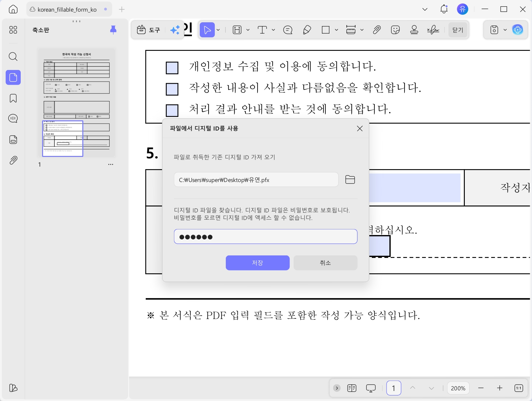Open the attachments sidebar paperclip icon
This screenshot has width=532, height=401.
13,160
